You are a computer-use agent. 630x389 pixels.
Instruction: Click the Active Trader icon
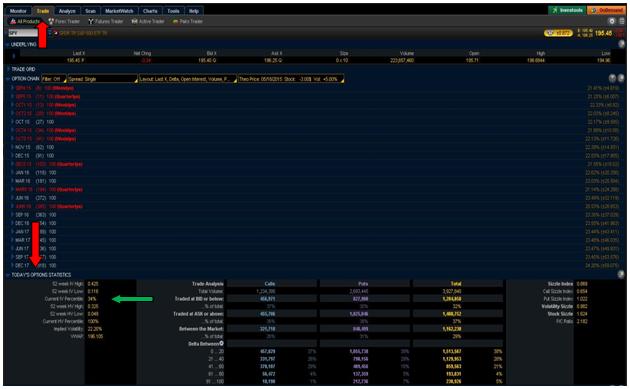click(x=135, y=21)
